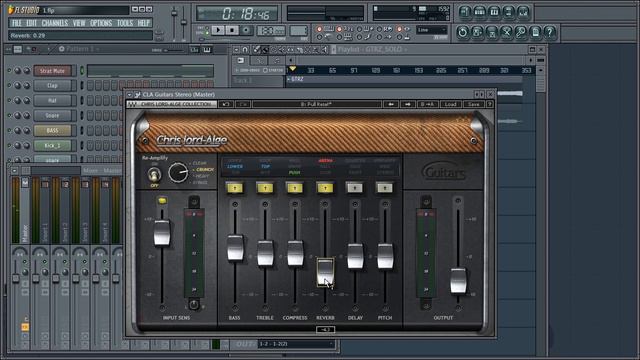Click the Project info toolbar icon
This screenshot has width=640, height=360.
coord(536,32)
